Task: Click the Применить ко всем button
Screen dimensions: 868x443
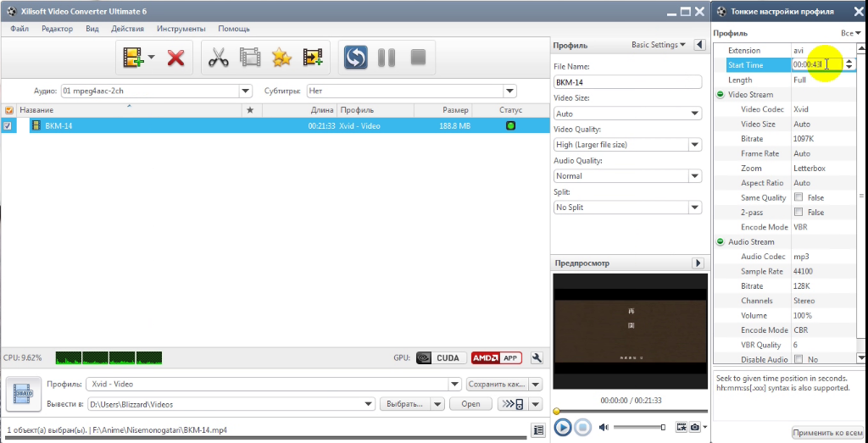Action: pos(828,433)
